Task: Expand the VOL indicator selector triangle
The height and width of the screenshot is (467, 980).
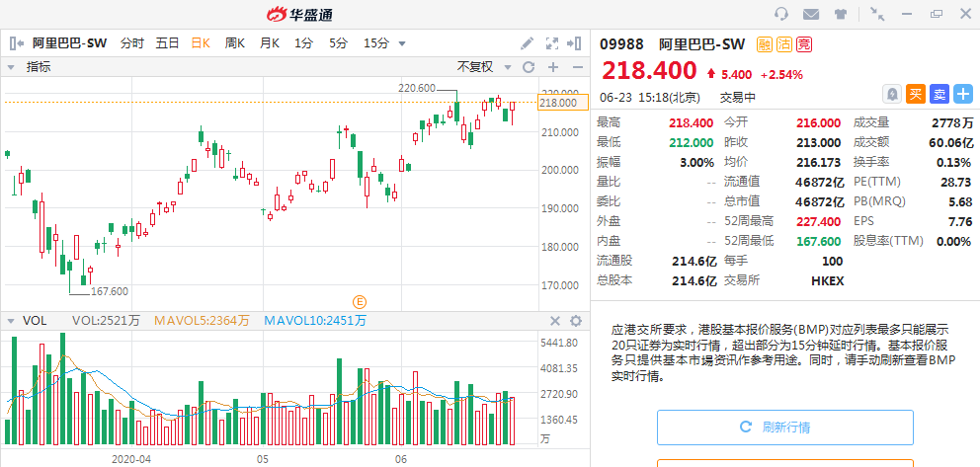Action: [10, 322]
